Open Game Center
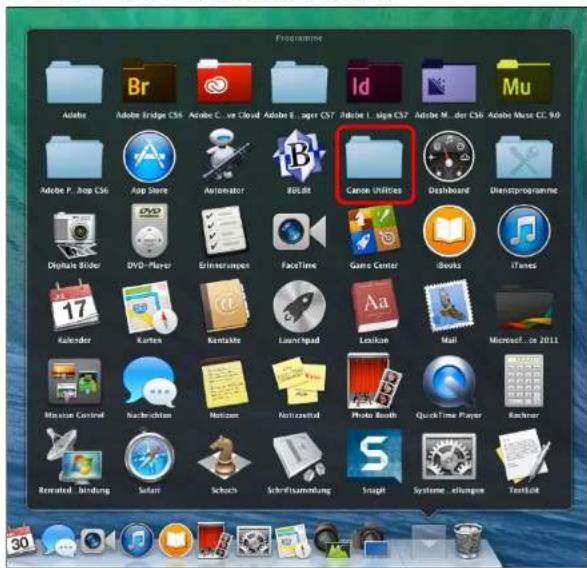Screen dimensions: 587x568 374,231
